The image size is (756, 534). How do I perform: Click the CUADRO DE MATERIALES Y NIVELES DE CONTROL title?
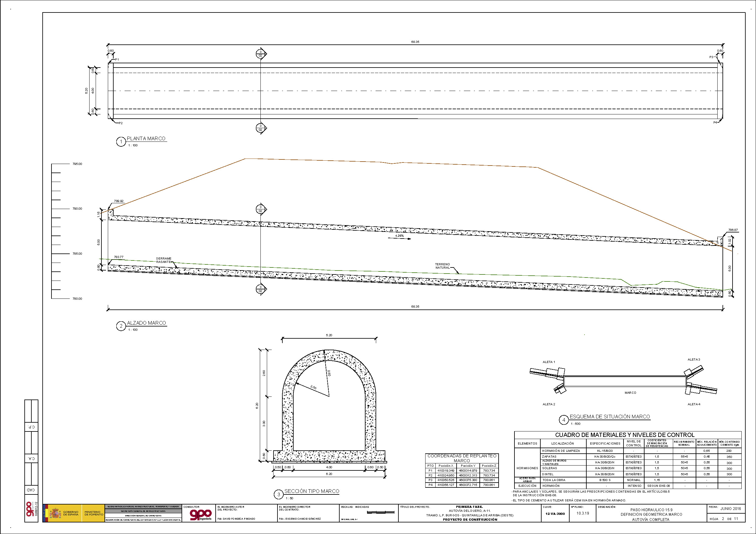625,435
